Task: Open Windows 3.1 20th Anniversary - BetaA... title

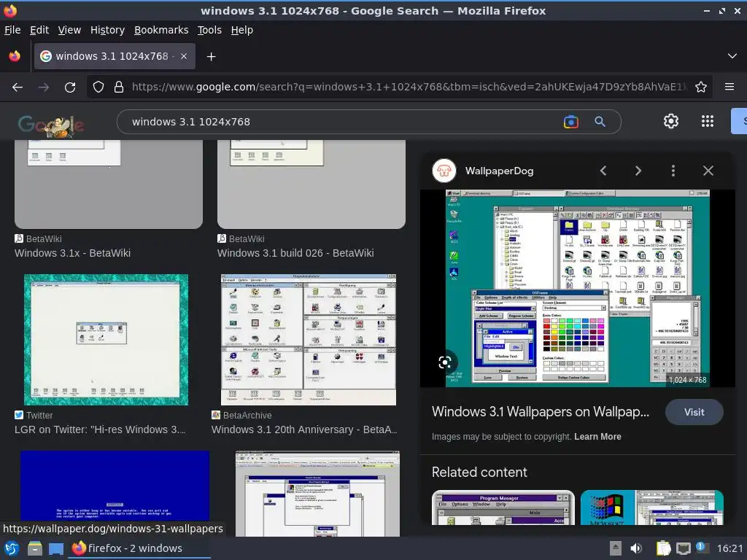Action: click(304, 429)
